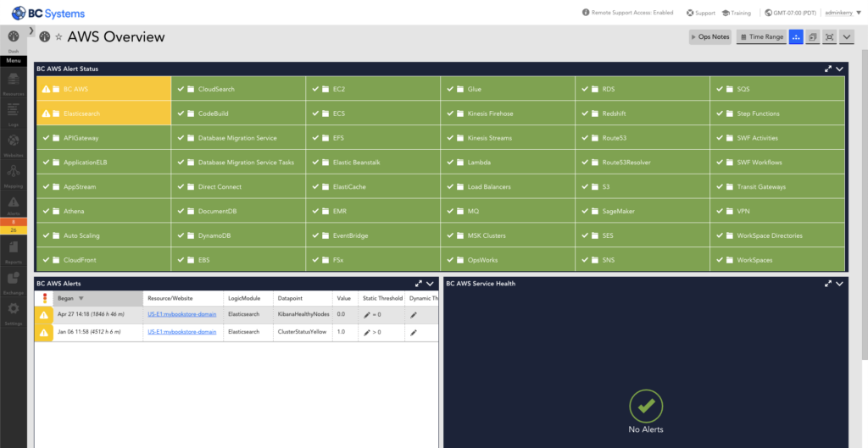Viewport: 868px width, 448px height.
Task: Click the LogicModule column header
Action: pyautogui.click(x=248, y=298)
